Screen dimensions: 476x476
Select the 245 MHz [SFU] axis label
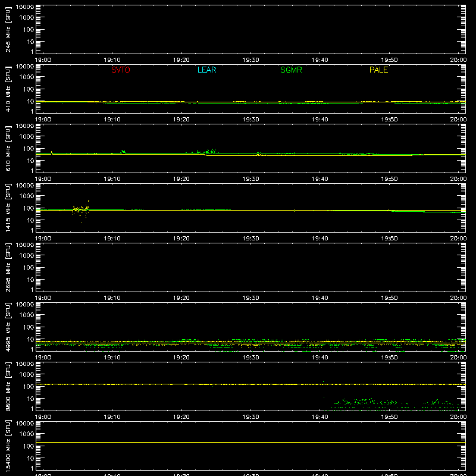(x=8, y=29)
